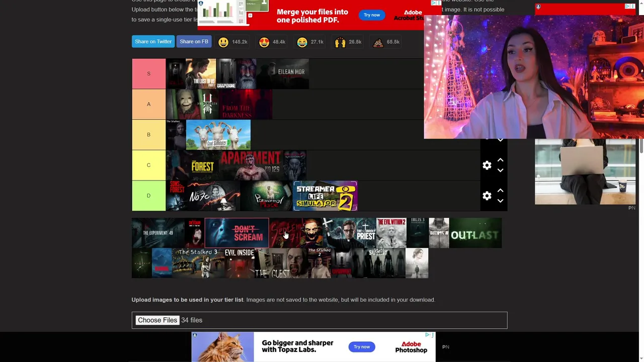Select From the Darkness thumbnail
This screenshot has height=362, width=644.
coord(246,104)
